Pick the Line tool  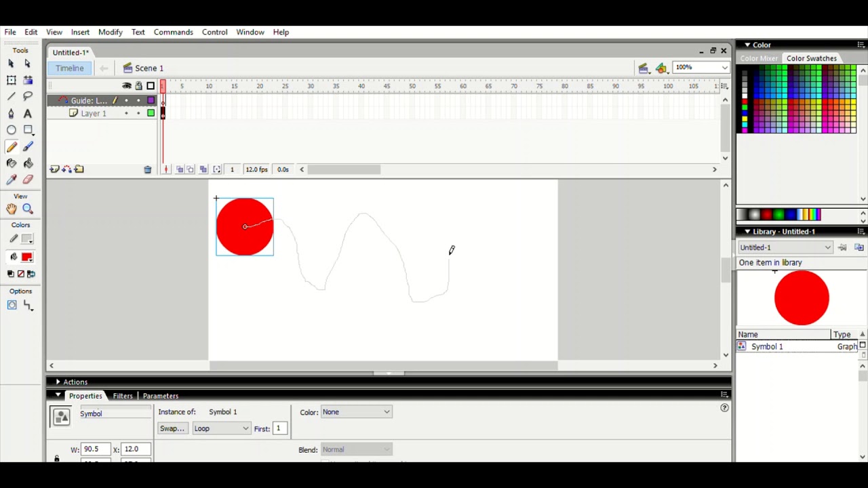tap(11, 97)
